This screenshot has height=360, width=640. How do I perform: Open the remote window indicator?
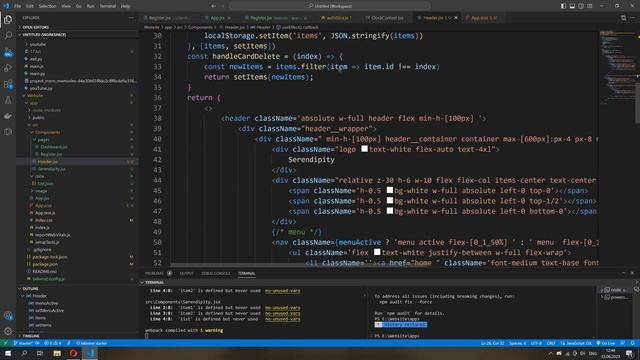[6, 343]
